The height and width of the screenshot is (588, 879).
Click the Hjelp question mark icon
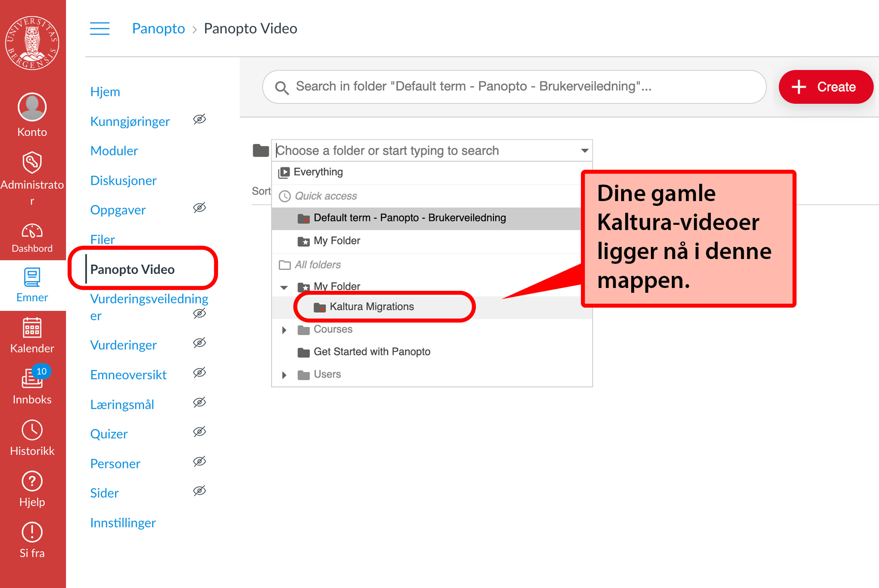(x=32, y=481)
